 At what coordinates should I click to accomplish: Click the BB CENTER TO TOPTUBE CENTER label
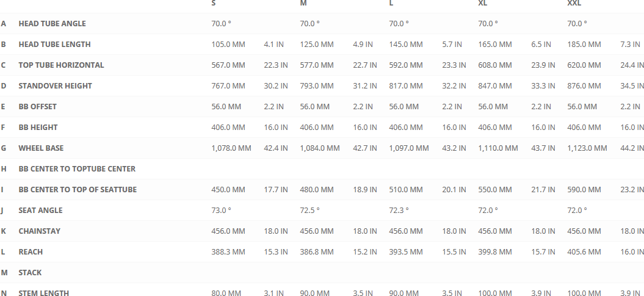pos(77,169)
